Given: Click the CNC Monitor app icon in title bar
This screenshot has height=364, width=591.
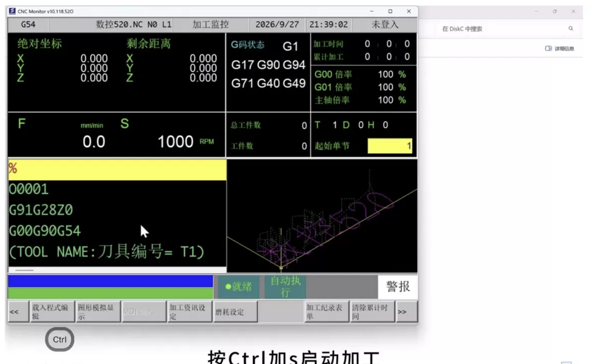Looking at the screenshot, I should coord(12,11).
